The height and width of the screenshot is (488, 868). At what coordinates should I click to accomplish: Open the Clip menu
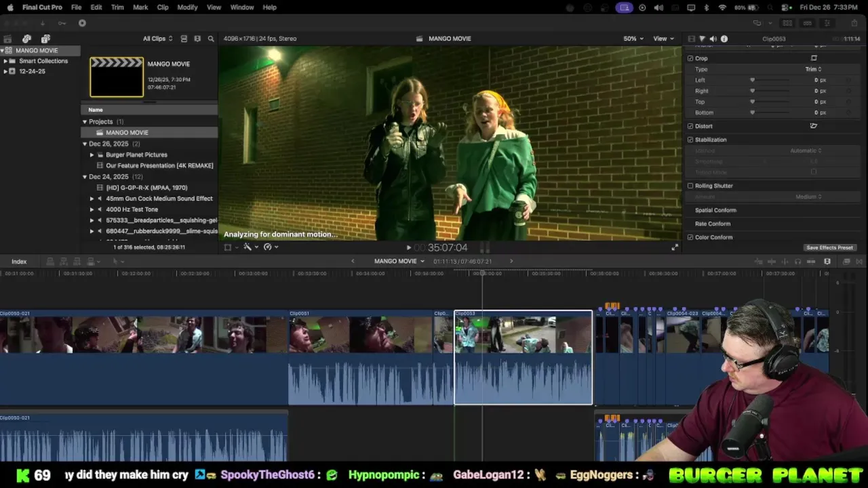coord(163,7)
